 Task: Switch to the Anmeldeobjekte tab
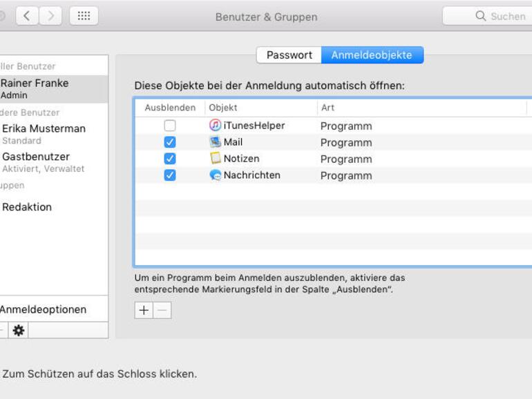point(372,55)
